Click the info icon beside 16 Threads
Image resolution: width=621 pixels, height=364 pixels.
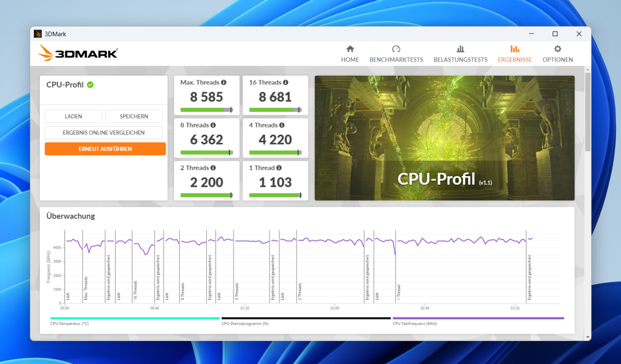(x=285, y=82)
